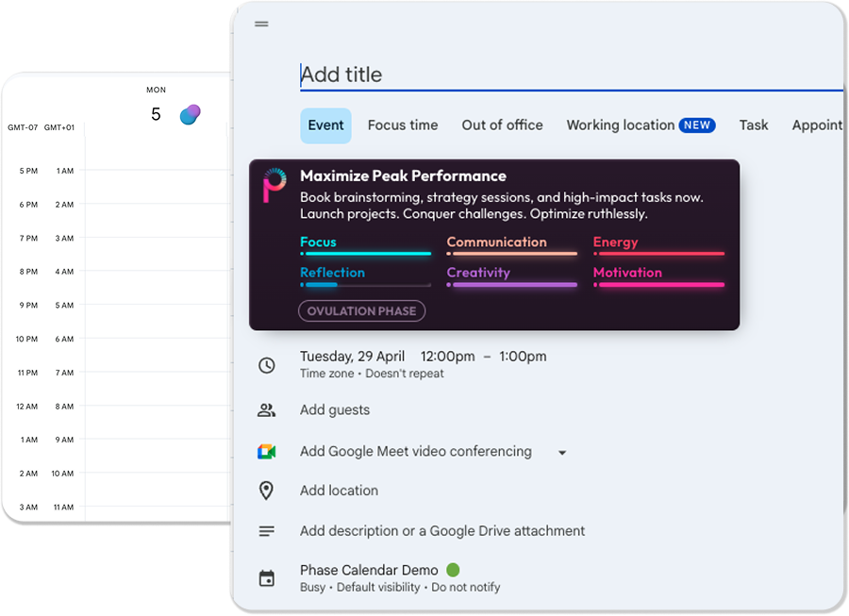Viewport: 849px width, 616px height.
Task: Select the Task tab
Action: click(754, 125)
